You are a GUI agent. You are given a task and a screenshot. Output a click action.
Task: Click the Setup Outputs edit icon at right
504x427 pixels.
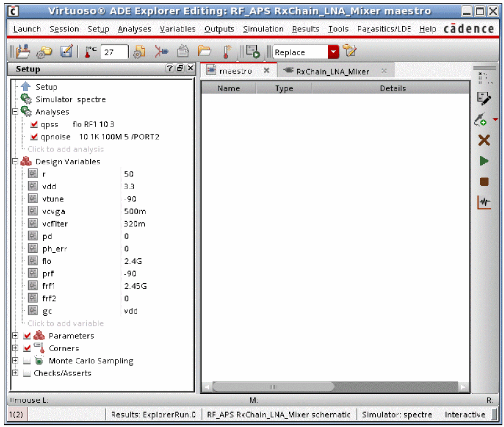(x=484, y=98)
